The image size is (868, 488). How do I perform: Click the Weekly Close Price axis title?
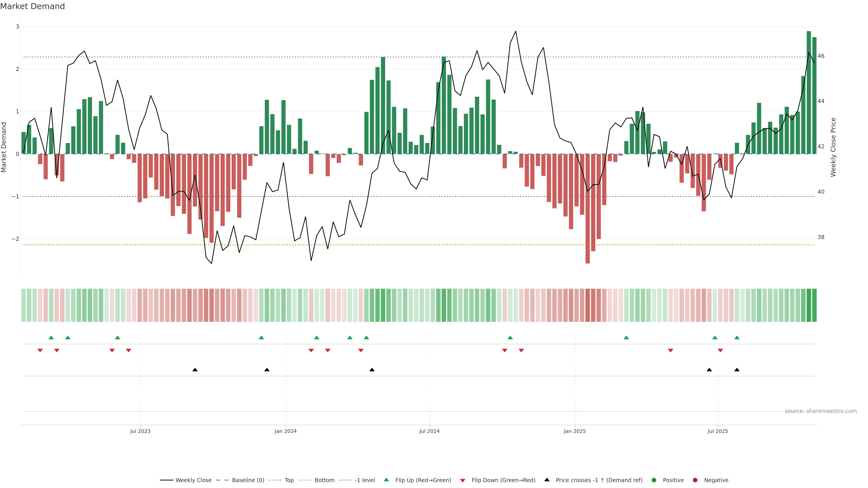pos(833,147)
